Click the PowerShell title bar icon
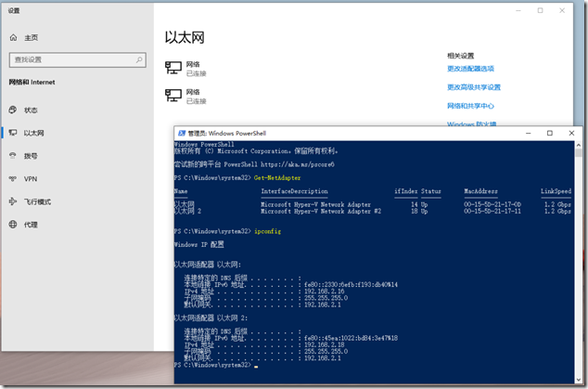588x389 pixels. [182, 134]
